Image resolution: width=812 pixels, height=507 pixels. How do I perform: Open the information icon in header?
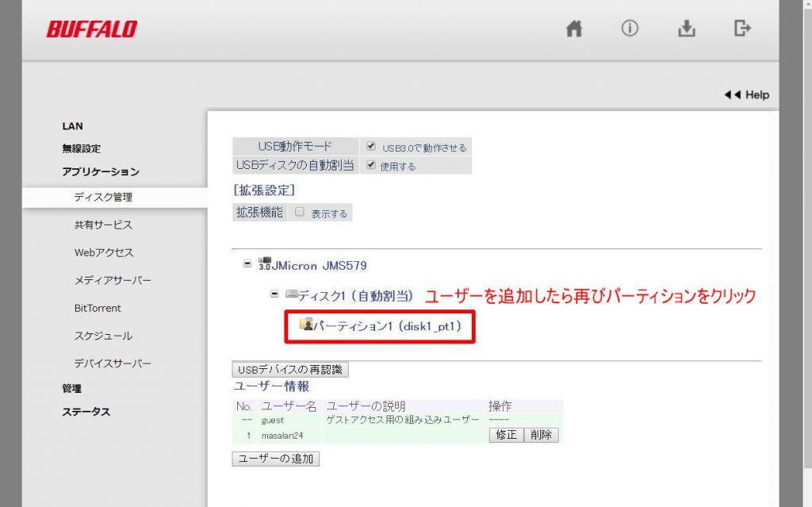click(x=630, y=29)
